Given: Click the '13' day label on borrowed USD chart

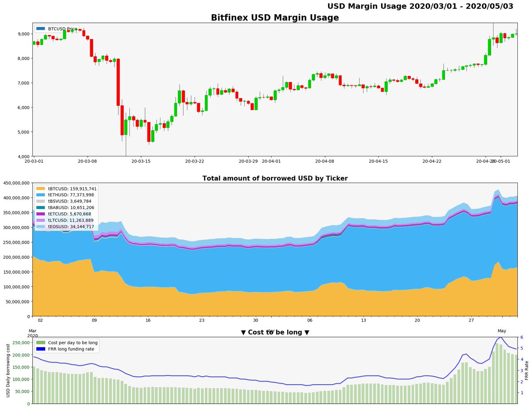Looking at the screenshot, I should [363, 320].
